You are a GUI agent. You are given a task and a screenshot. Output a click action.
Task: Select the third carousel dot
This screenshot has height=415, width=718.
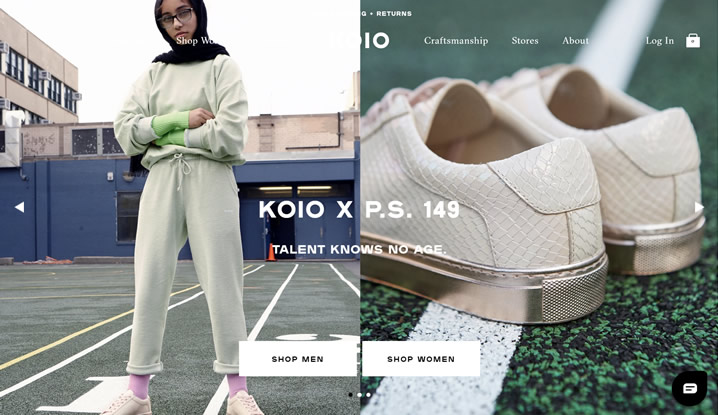tap(368, 394)
